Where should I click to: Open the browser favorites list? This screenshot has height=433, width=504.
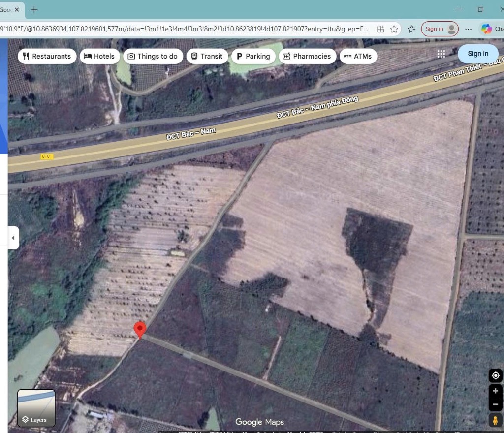412,29
